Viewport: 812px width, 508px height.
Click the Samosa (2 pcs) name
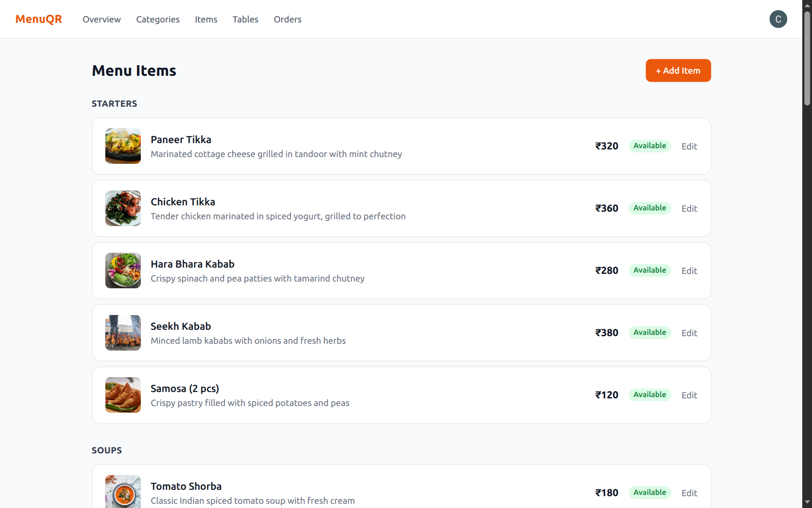pyautogui.click(x=185, y=389)
